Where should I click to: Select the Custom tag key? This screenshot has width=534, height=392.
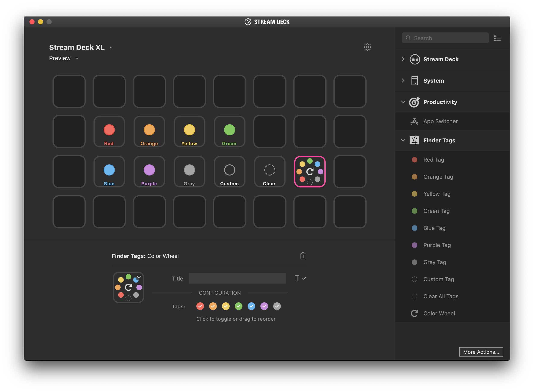point(229,172)
